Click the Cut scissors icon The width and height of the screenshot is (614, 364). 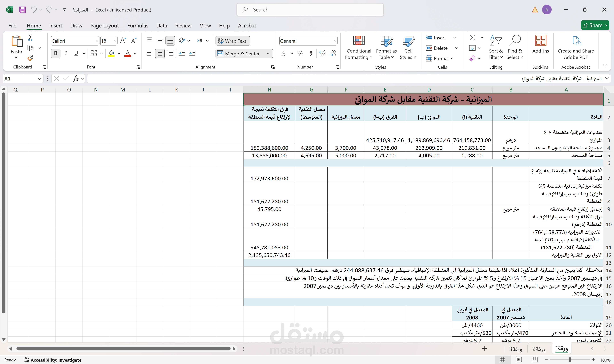click(x=30, y=38)
